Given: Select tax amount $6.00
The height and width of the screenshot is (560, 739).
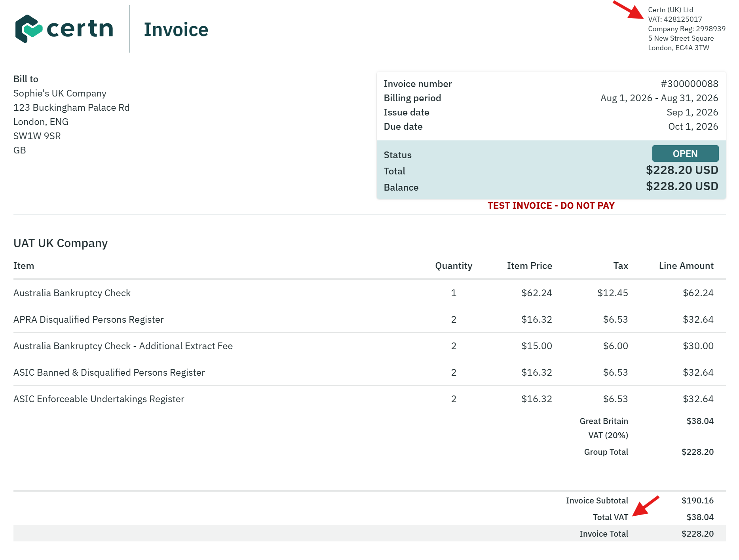Looking at the screenshot, I should (x=615, y=346).
